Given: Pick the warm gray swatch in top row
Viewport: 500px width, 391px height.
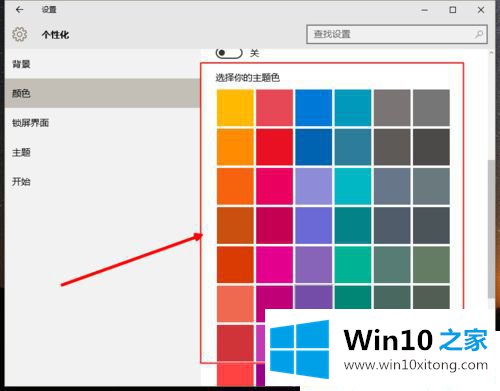Looking at the screenshot, I should (392, 108).
